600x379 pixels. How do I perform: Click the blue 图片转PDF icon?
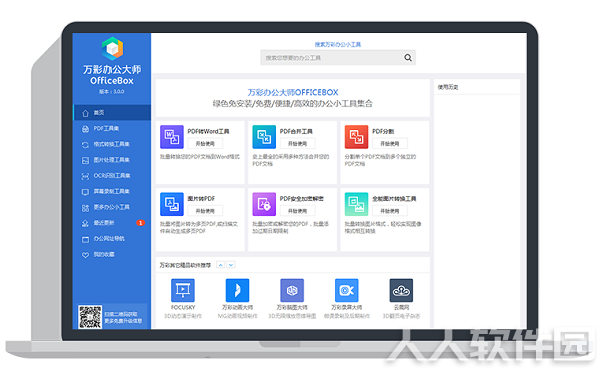[172, 204]
